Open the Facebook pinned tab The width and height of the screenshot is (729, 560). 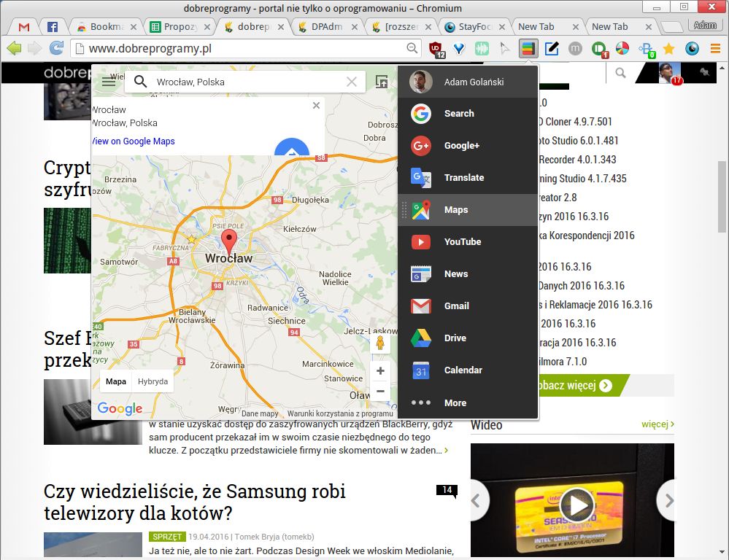tap(53, 27)
